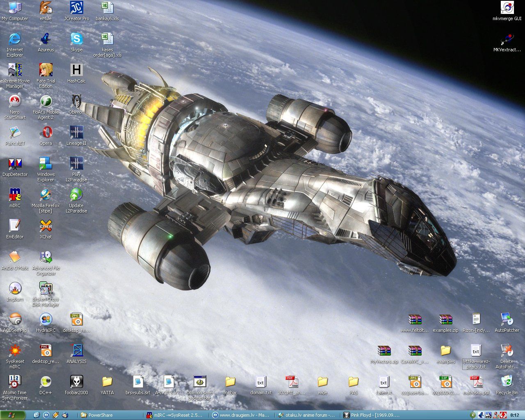Screen dimensions: 525x420
Task: Open the domain.txt file
Action: 261,385
